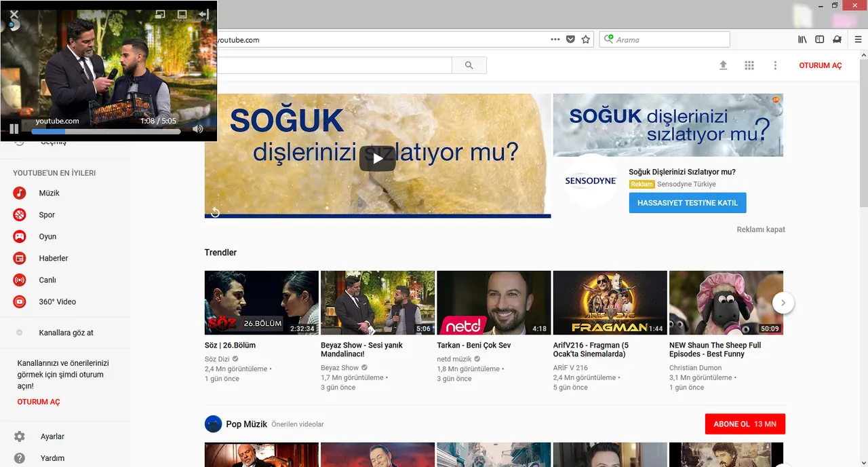Pause the floating mini player video
The image size is (868, 467).
pos(14,128)
